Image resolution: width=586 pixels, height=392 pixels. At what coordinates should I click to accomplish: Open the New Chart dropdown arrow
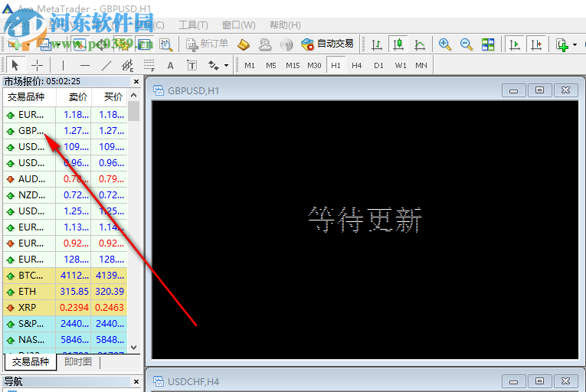click(x=28, y=45)
